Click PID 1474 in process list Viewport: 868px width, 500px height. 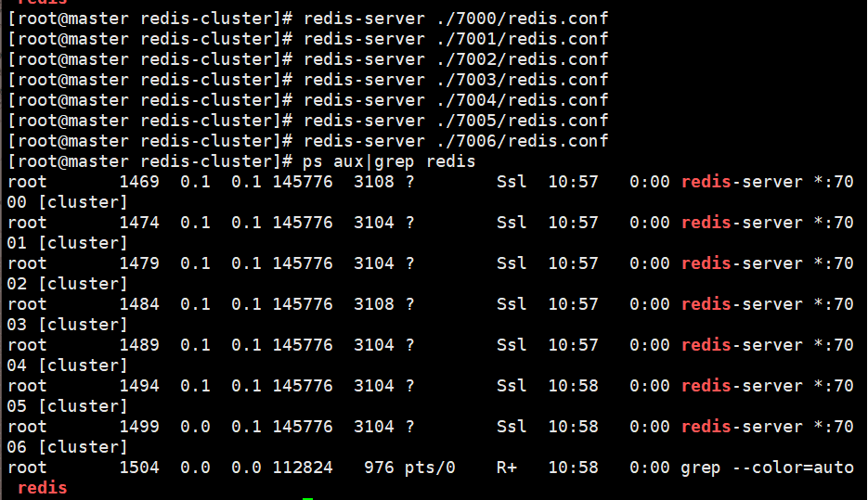[139, 223]
